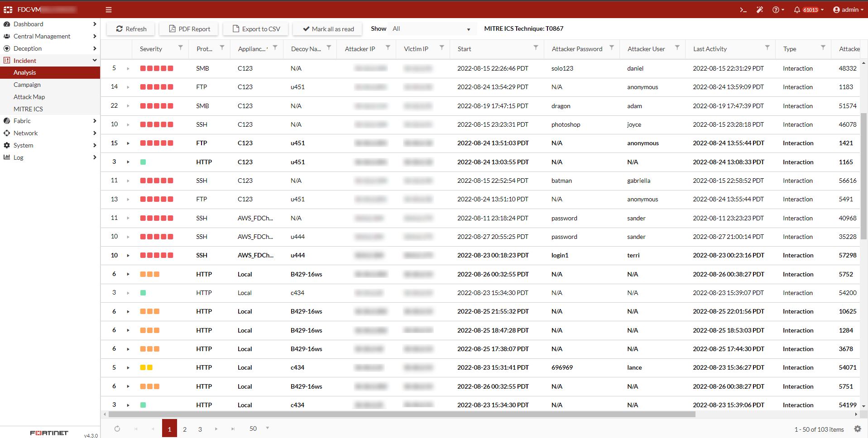Jump to the last page arrow
The width and height of the screenshot is (868, 438).
point(233,429)
